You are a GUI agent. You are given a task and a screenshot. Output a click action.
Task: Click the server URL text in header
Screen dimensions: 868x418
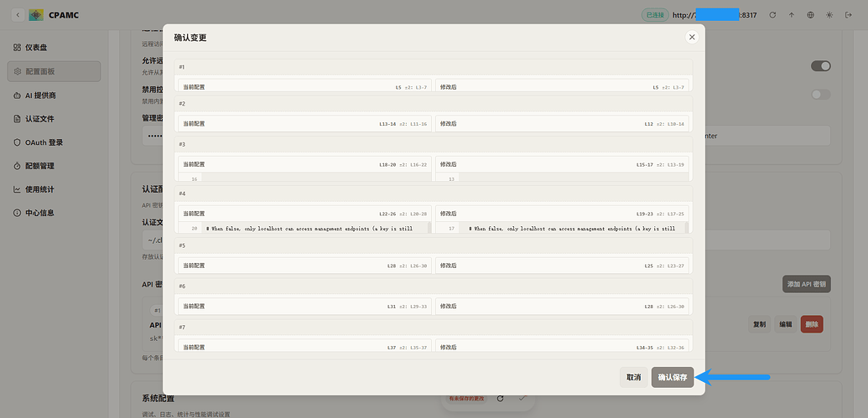click(x=715, y=15)
